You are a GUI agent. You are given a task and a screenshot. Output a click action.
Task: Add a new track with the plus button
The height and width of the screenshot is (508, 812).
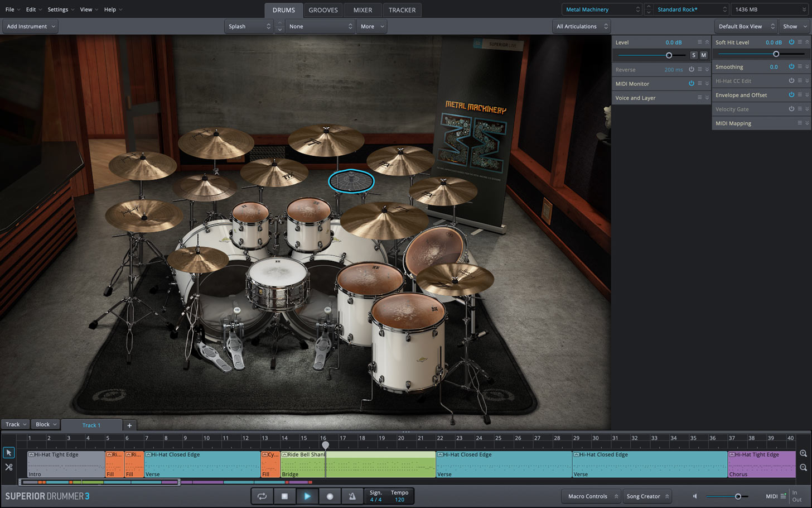(x=129, y=425)
